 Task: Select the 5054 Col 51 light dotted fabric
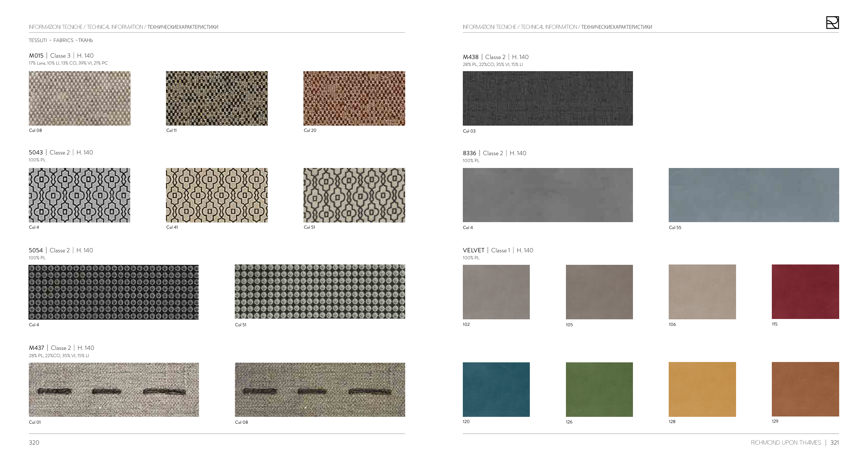pos(320,292)
